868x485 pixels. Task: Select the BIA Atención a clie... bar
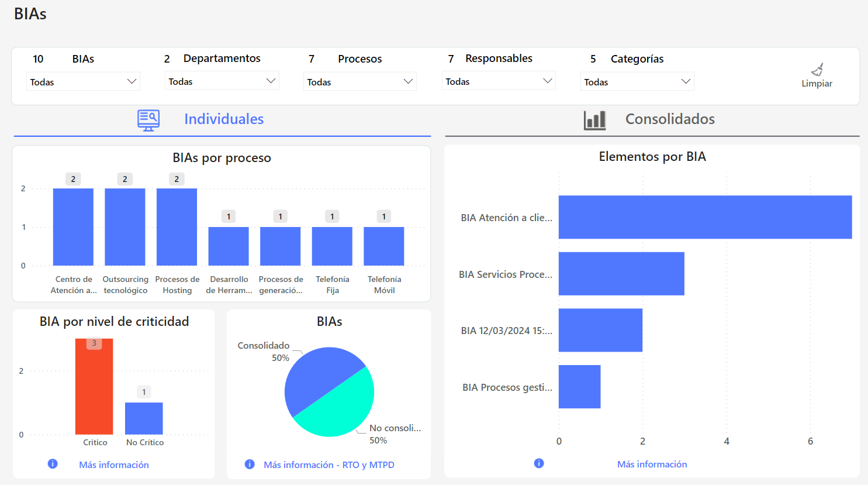click(x=705, y=217)
